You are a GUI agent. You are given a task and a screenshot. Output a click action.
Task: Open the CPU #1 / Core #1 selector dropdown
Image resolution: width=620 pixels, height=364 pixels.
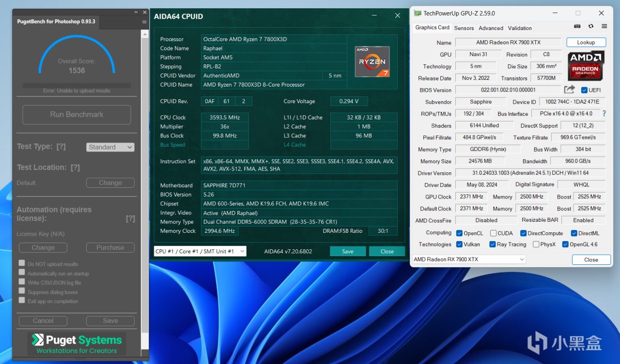click(200, 251)
